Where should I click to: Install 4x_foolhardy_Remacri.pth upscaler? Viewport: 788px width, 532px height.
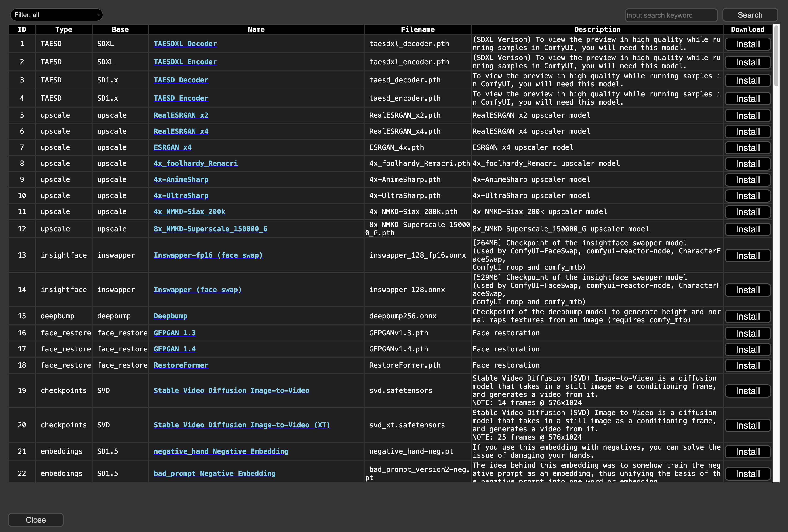(x=748, y=164)
